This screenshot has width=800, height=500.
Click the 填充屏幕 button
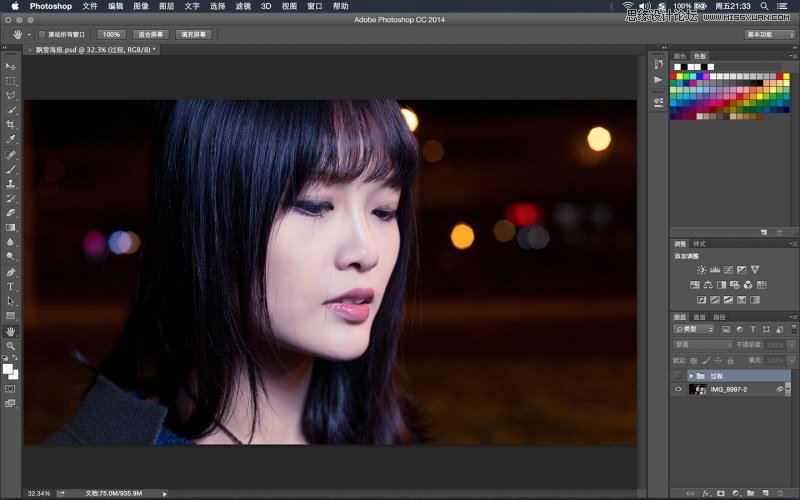194,34
